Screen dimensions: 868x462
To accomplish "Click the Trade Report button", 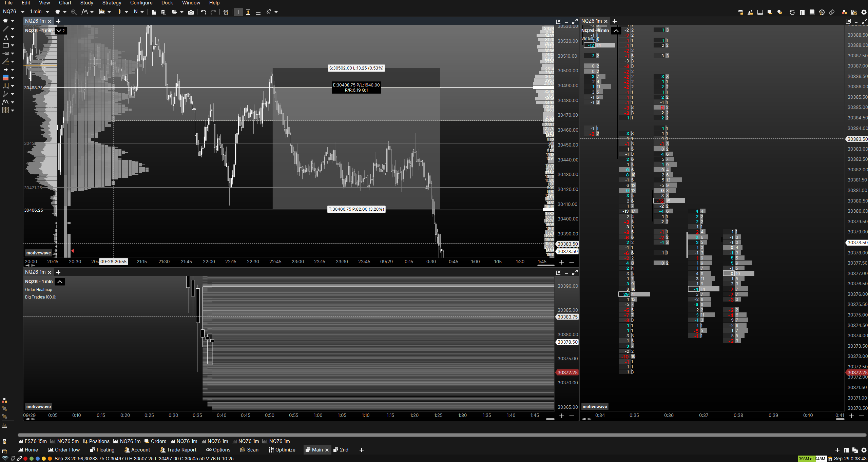I will click(178, 450).
